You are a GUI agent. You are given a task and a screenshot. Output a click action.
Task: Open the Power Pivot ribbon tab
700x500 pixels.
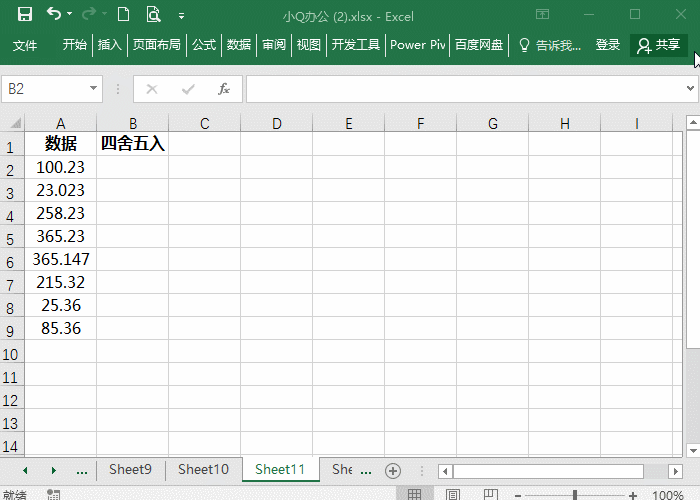coord(418,45)
